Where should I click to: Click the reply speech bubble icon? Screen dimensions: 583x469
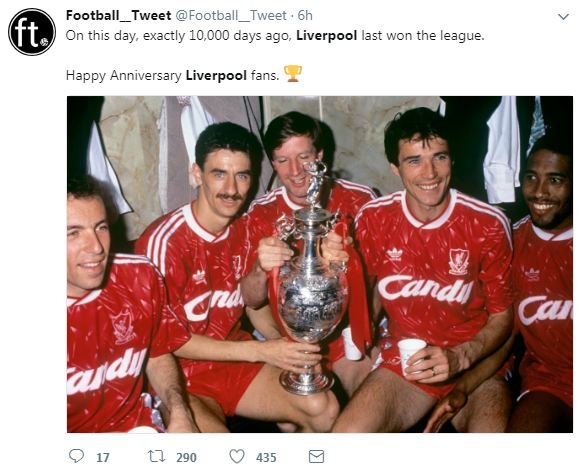(77, 456)
